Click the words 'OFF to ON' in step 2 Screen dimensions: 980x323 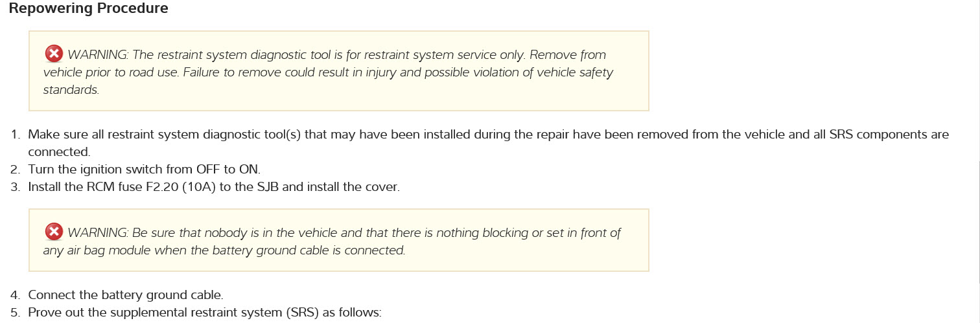pyautogui.click(x=227, y=170)
